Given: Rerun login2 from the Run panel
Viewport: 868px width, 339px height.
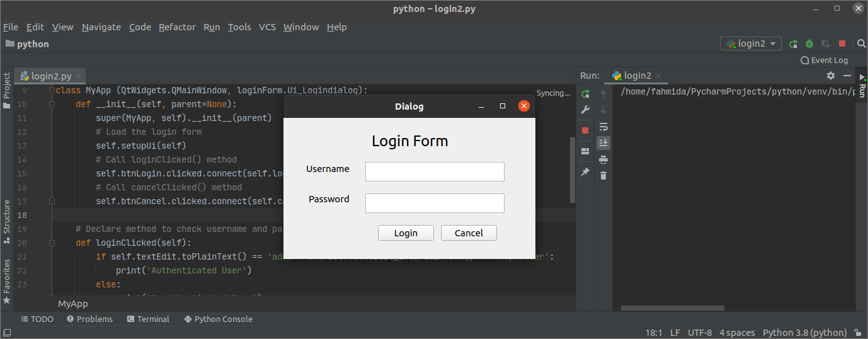Looking at the screenshot, I should (x=585, y=94).
